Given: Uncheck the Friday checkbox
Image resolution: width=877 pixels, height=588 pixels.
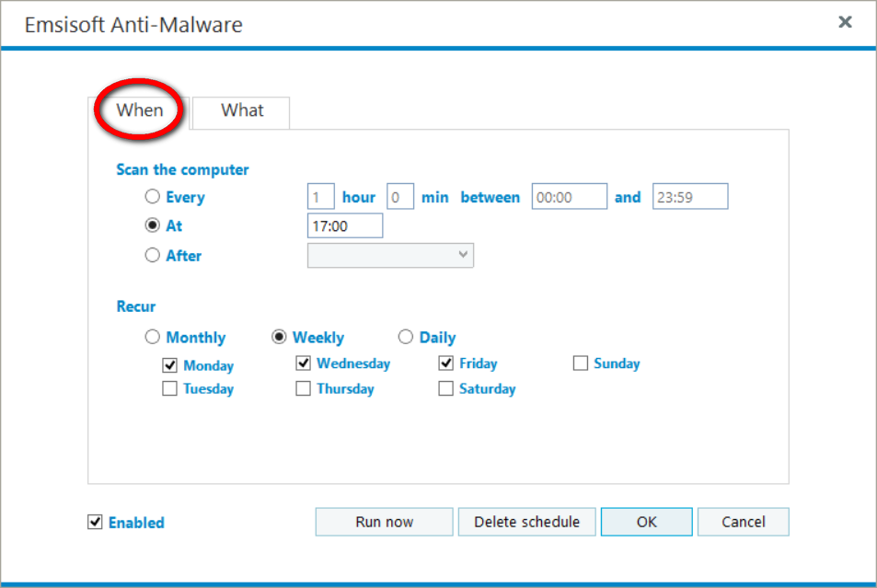Looking at the screenshot, I should [445, 363].
